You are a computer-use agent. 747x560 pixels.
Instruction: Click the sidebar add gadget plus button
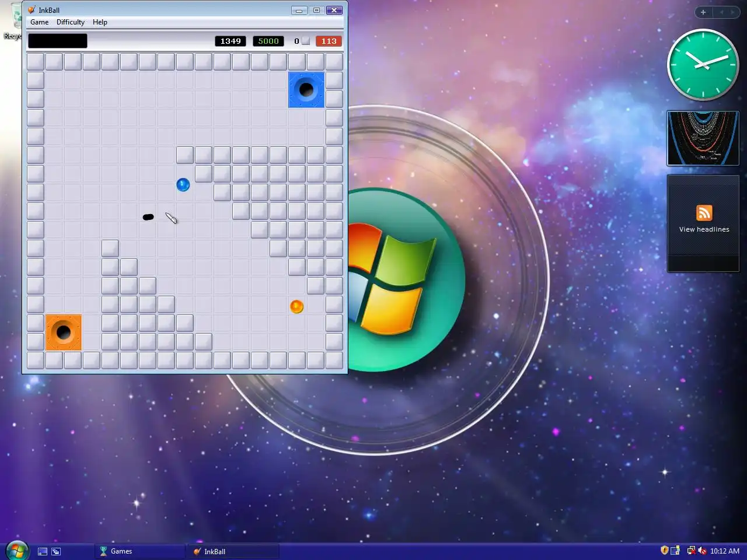click(703, 12)
